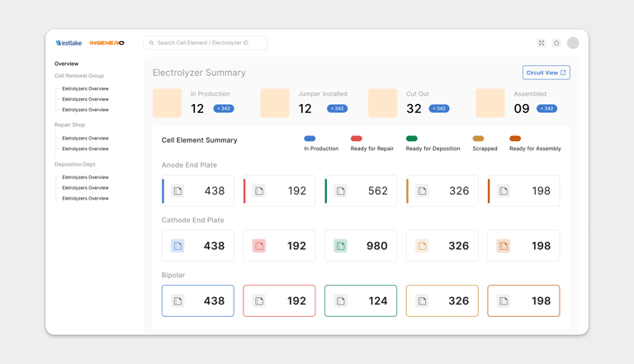Click orange document icon in Cathode 198 card

pos(504,246)
